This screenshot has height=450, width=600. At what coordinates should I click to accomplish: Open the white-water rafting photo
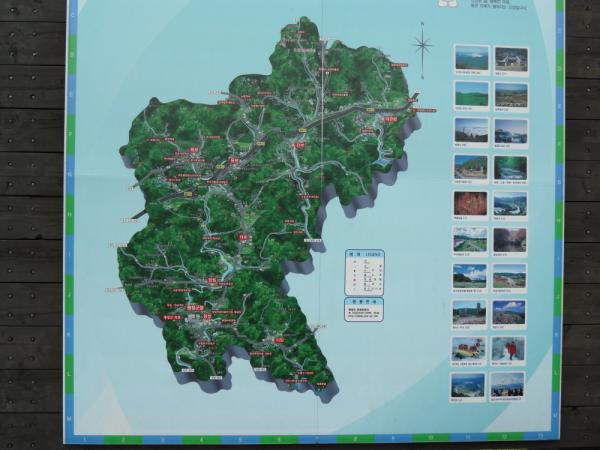point(470,348)
